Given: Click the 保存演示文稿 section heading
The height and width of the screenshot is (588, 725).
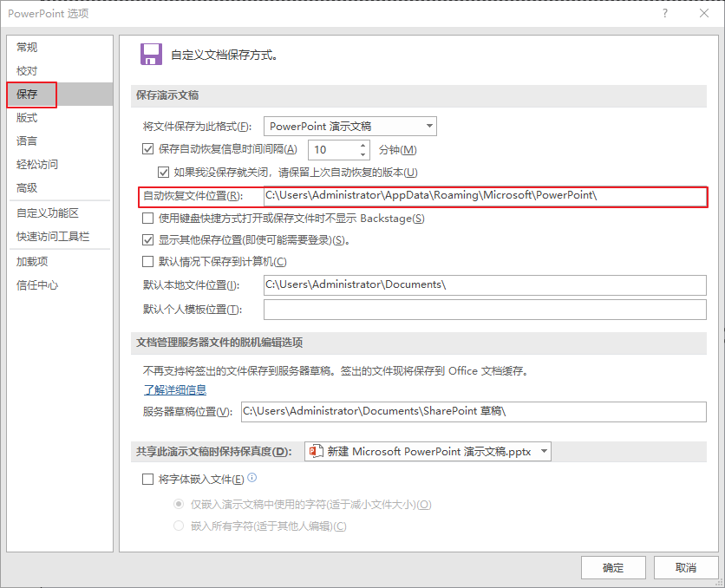Looking at the screenshot, I should 167,95.
